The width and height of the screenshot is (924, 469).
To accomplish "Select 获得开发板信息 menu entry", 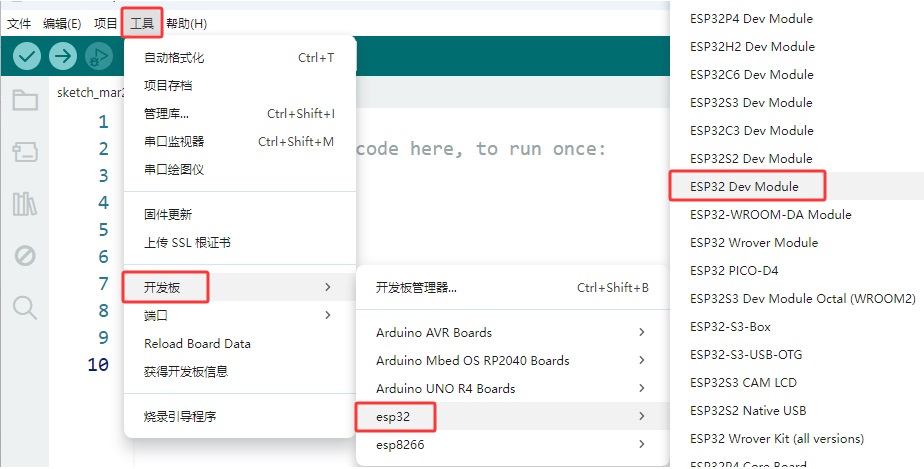I will click(x=240, y=372).
